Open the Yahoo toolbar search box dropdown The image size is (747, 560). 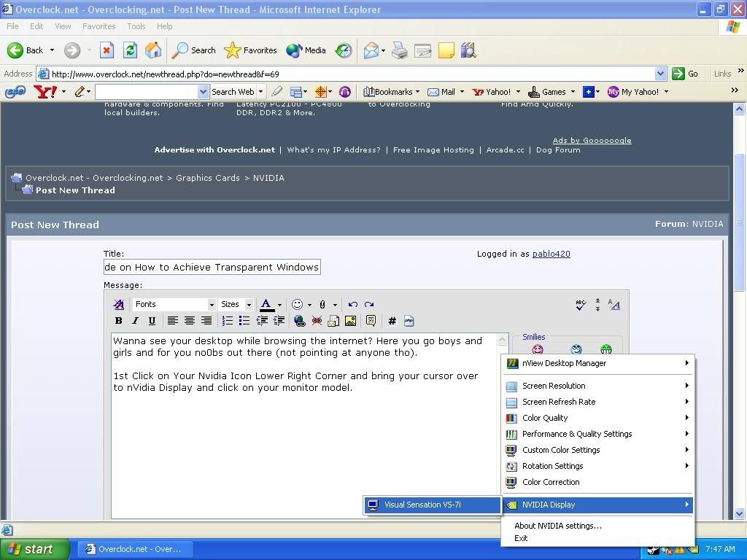coord(203,91)
